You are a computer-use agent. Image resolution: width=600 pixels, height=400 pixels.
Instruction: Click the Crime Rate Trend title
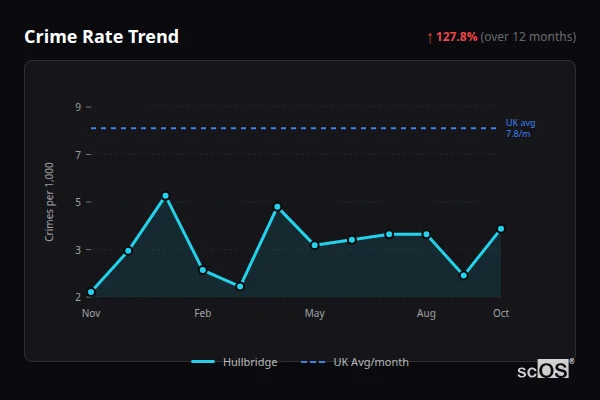[101, 37]
